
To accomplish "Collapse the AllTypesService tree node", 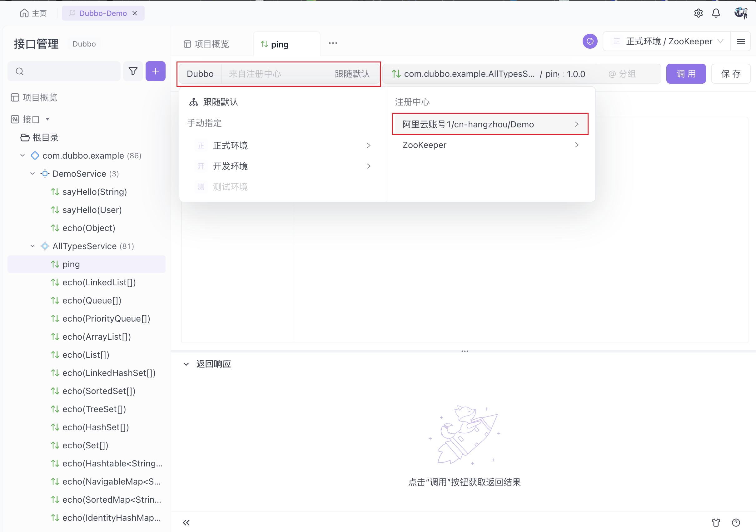I will pyautogui.click(x=32, y=246).
